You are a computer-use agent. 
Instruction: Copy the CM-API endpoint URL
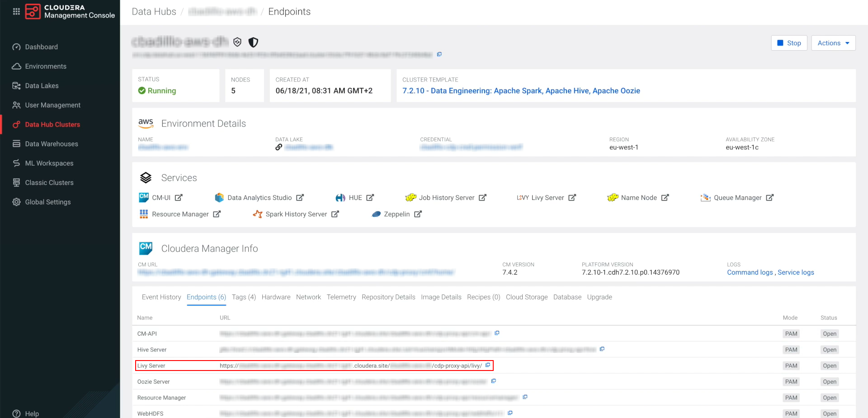pyautogui.click(x=497, y=333)
